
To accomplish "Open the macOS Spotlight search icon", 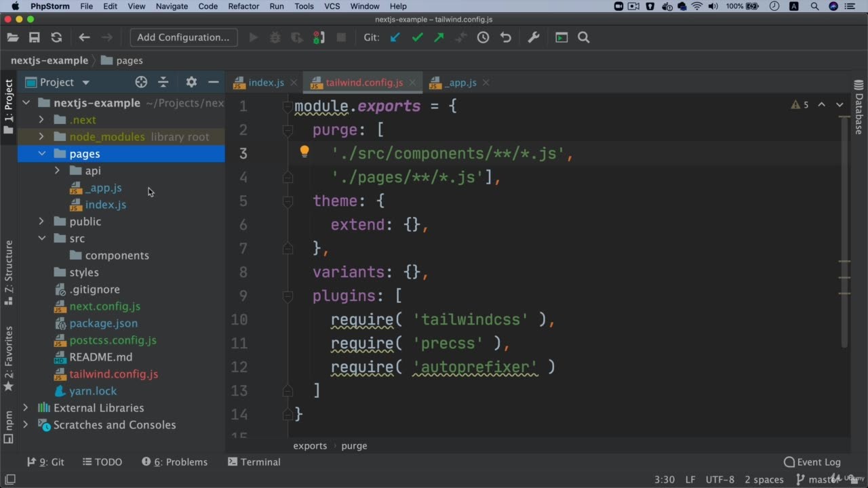I will pos(814,6).
